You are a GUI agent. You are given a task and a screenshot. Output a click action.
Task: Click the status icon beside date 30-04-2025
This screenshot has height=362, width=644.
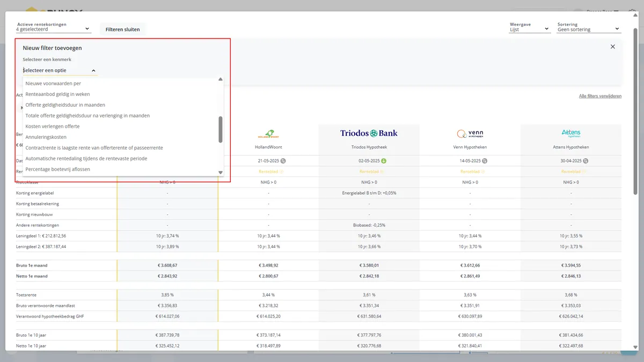586,161
